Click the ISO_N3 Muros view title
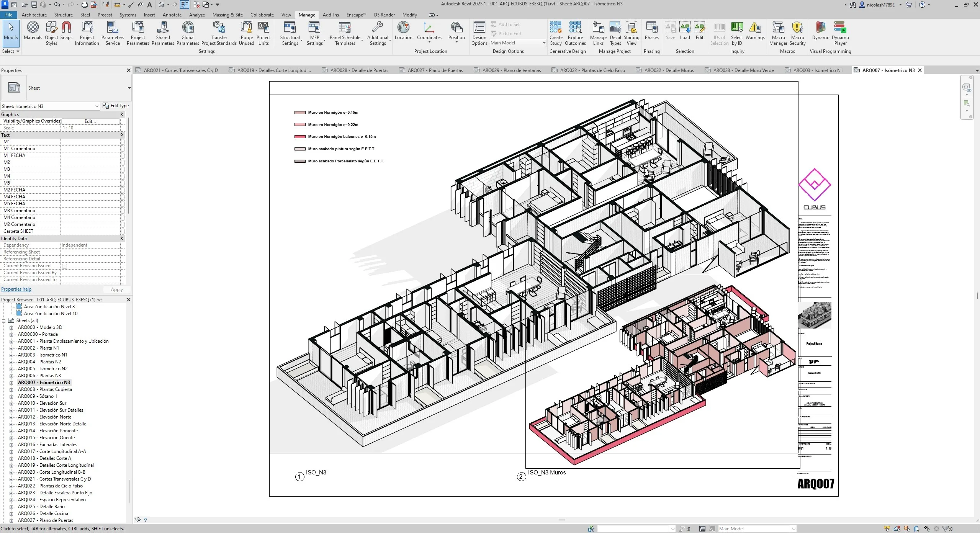Image resolution: width=980 pixels, height=533 pixels. click(x=546, y=473)
